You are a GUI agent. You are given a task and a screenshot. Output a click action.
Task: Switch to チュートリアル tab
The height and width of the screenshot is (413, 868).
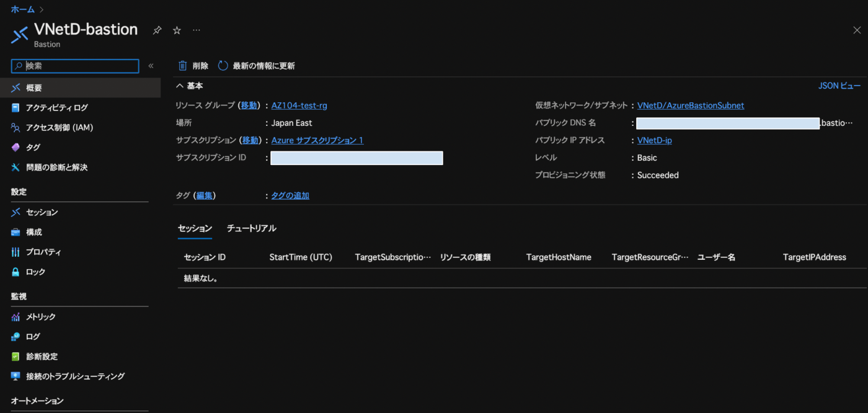click(252, 228)
